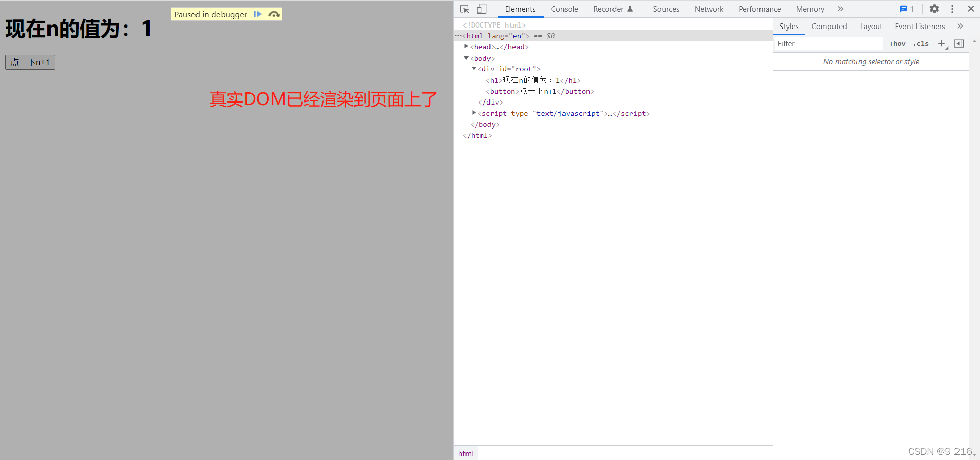
Task: Collapse the body element node
Action: (x=466, y=58)
